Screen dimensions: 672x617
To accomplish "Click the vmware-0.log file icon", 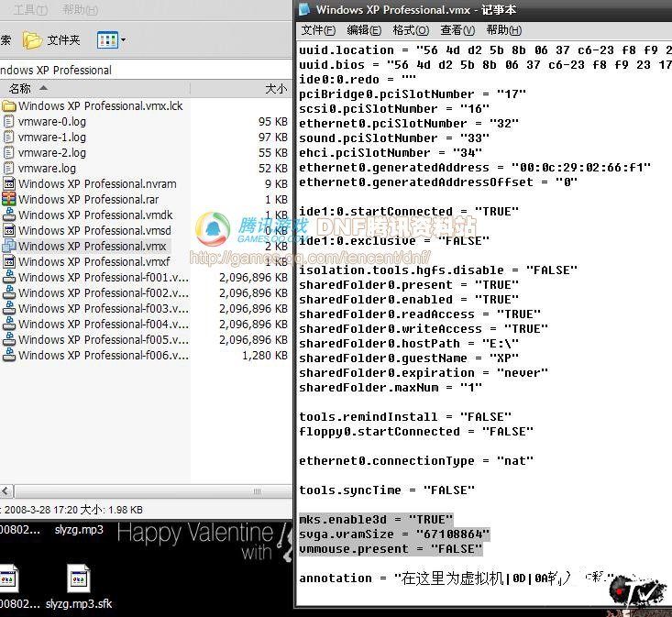I will point(8,122).
